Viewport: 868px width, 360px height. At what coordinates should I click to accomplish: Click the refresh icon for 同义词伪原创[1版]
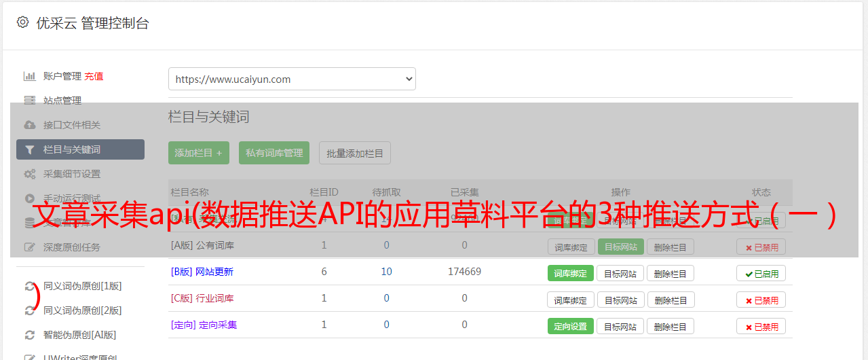tap(30, 287)
